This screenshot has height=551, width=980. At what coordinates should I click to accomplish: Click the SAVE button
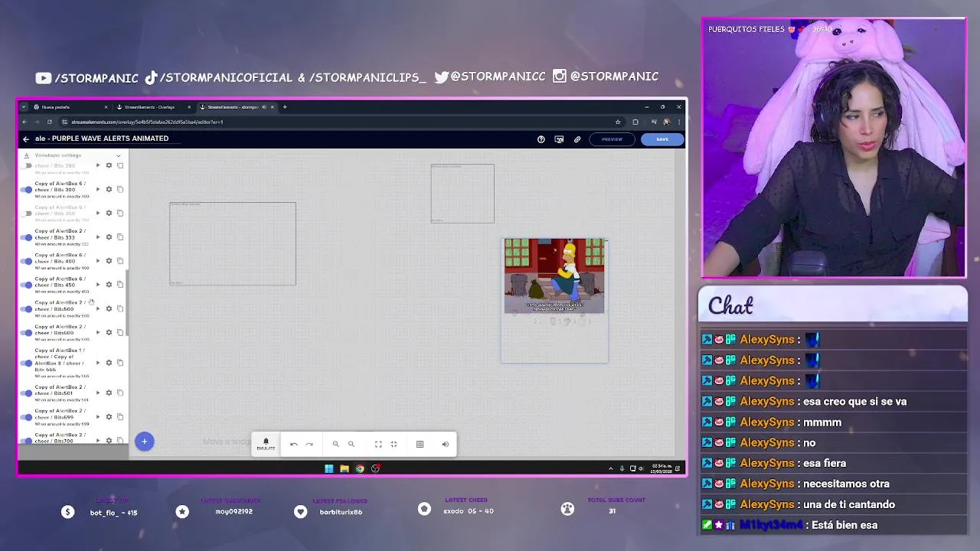(x=662, y=139)
